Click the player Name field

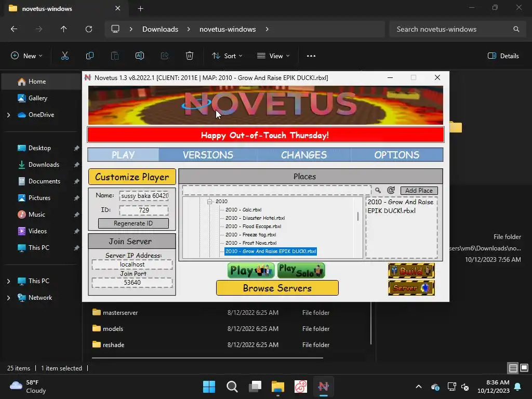(x=144, y=196)
